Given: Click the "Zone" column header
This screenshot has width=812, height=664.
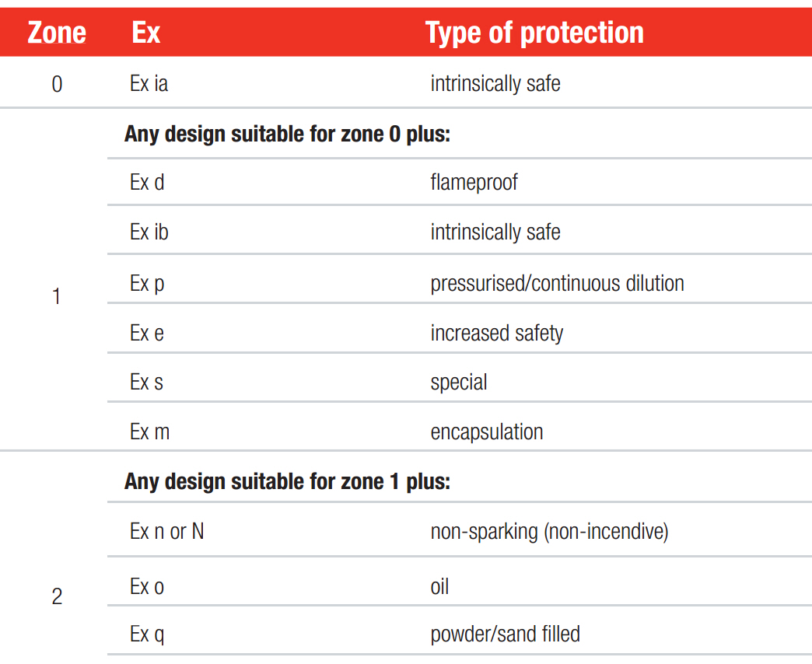Looking at the screenshot, I should coord(57,33).
